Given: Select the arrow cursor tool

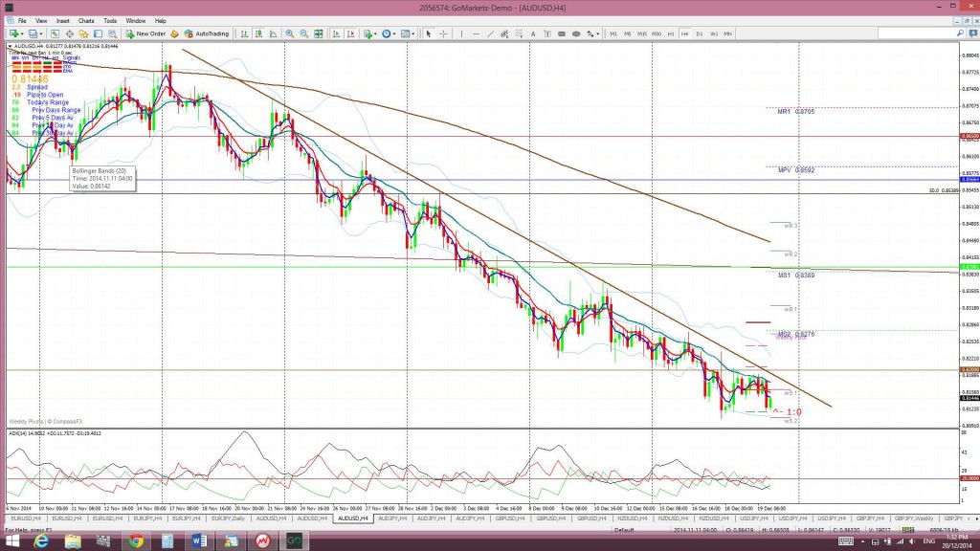Looking at the screenshot, I should (429, 33).
